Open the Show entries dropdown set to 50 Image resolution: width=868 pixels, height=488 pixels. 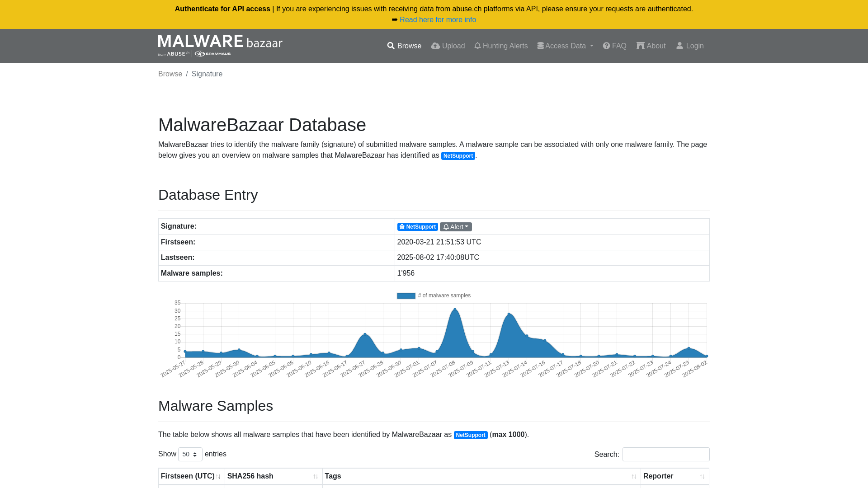190,454
